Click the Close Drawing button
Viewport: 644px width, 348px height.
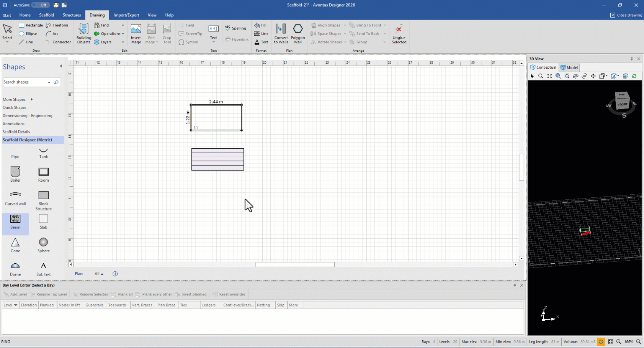point(626,15)
